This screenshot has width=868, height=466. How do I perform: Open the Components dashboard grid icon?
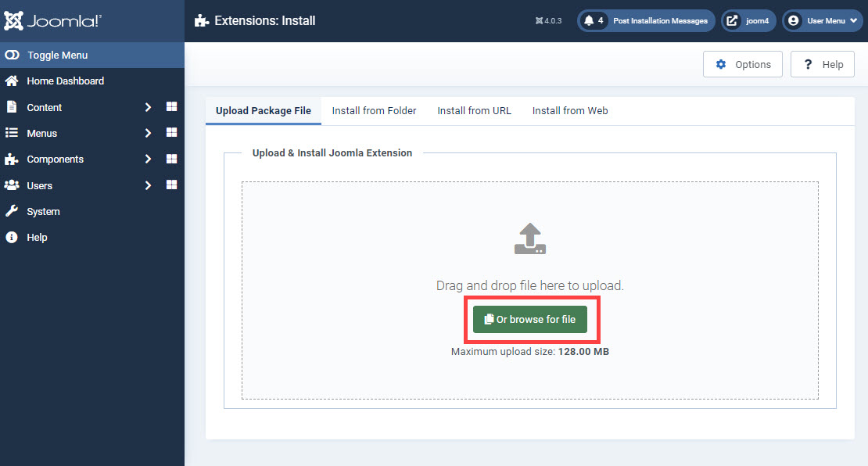coord(171,159)
